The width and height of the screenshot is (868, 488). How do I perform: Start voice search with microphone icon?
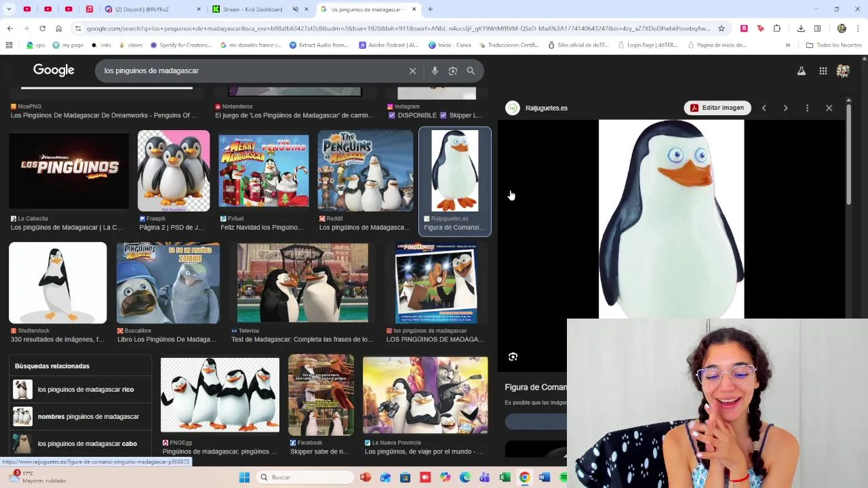435,70
